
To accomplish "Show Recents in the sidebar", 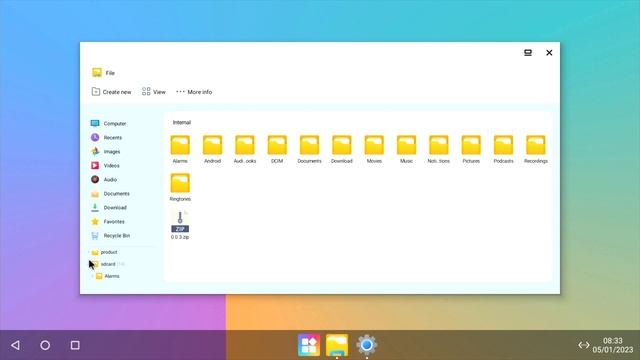I will point(107,138).
